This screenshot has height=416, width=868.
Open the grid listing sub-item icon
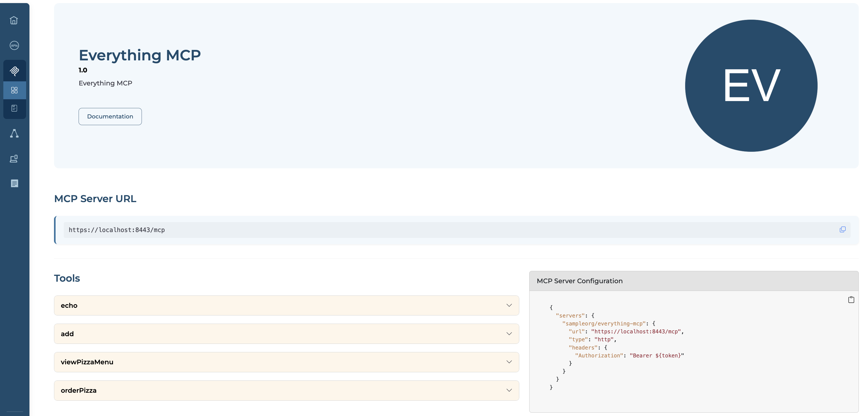(x=15, y=90)
